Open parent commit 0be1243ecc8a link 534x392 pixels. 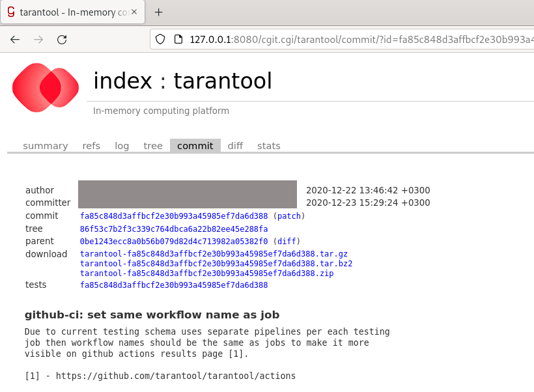point(174,242)
